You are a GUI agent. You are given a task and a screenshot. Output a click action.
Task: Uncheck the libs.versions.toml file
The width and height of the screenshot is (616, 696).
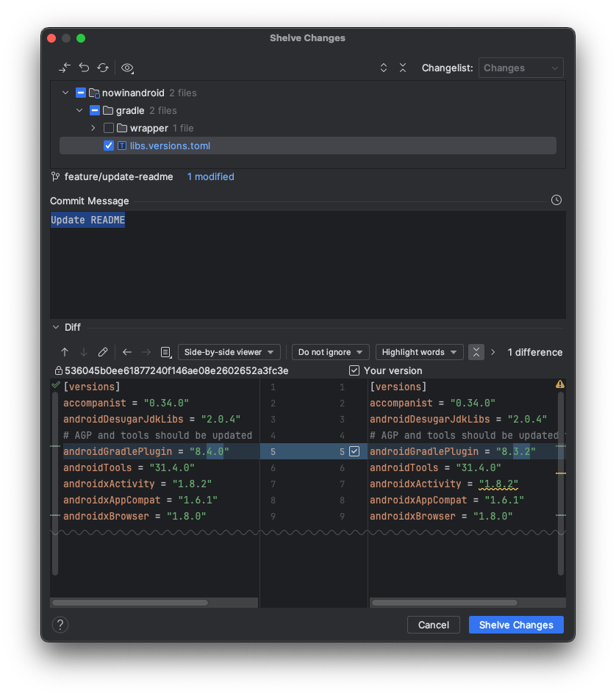(108, 146)
